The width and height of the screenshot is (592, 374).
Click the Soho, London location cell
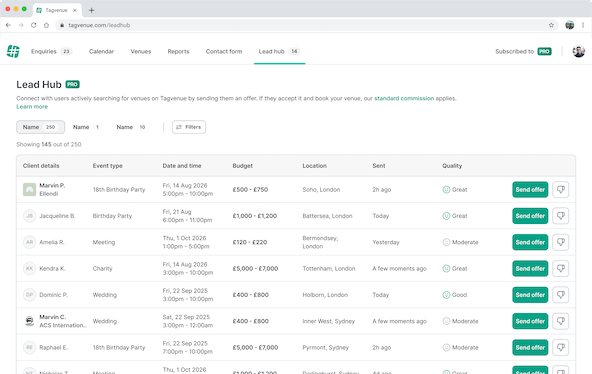(321, 189)
